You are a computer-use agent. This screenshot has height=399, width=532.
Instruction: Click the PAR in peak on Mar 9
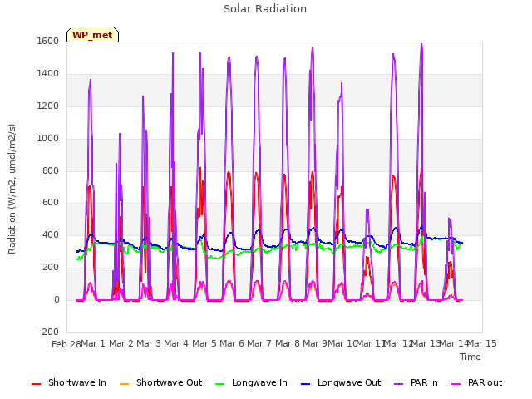[x=313, y=48]
